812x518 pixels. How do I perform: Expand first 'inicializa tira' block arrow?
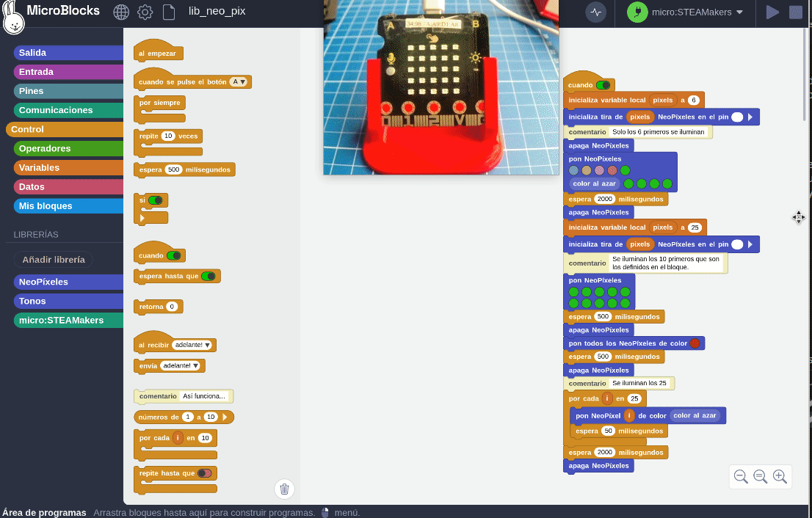click(750, 117)
